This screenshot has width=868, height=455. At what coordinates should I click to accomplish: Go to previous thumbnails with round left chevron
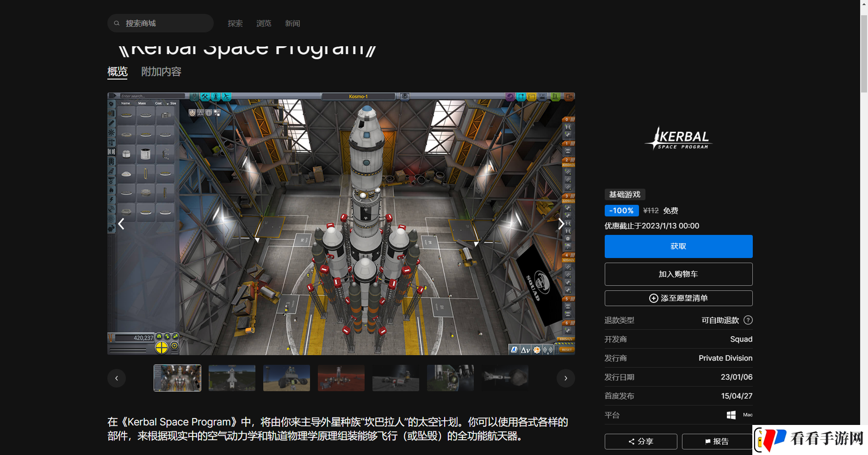point(117,378)
